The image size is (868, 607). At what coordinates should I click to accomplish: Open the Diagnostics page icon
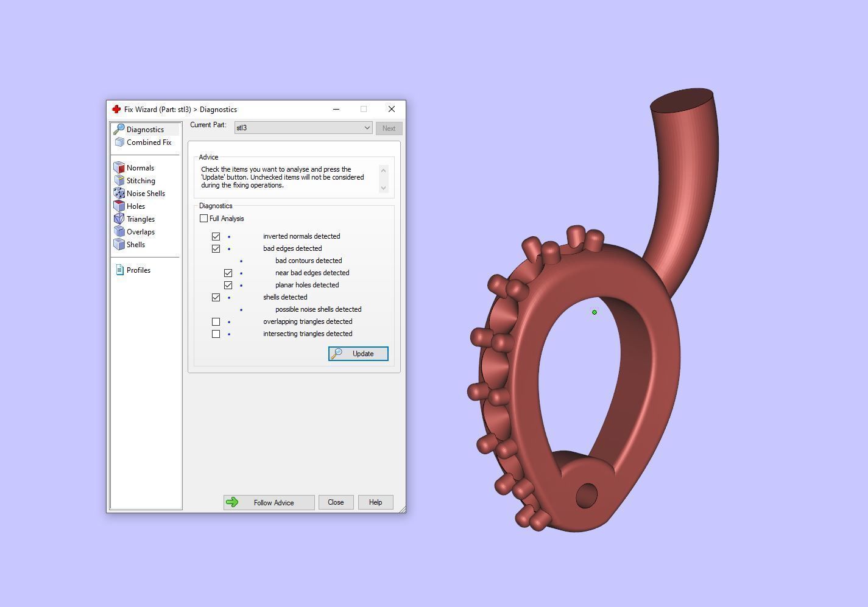point(119,129)
